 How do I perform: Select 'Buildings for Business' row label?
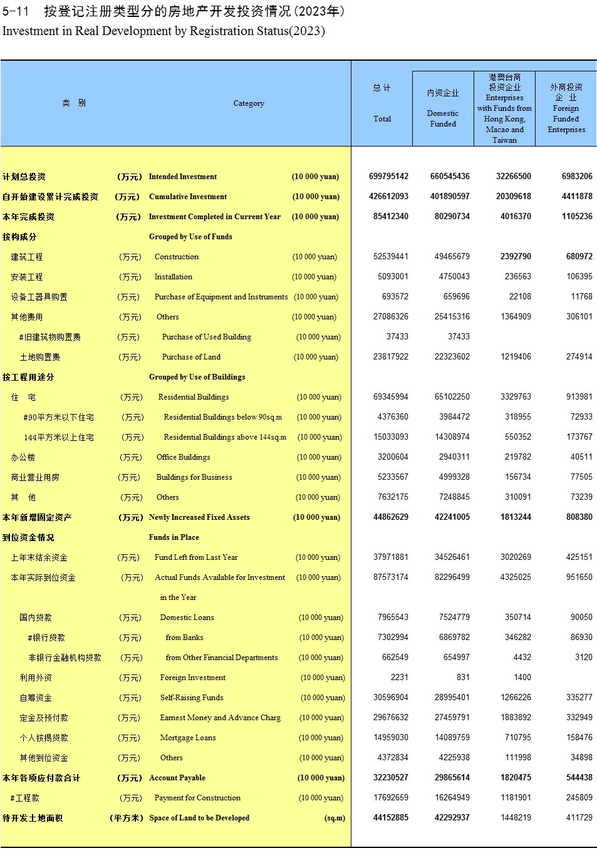pyautogui.click(x=194, y=477)
